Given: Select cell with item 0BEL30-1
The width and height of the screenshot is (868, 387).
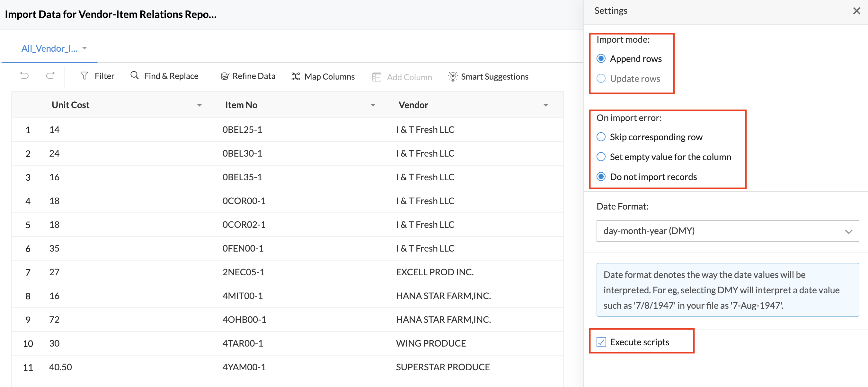Looking at the screenshot, I should pyautogui.click(x=242, y=153).
